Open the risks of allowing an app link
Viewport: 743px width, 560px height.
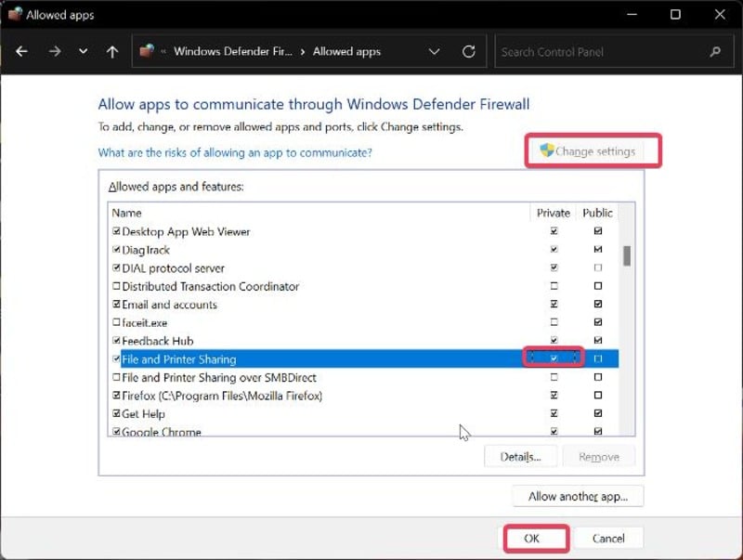point(235,152)
